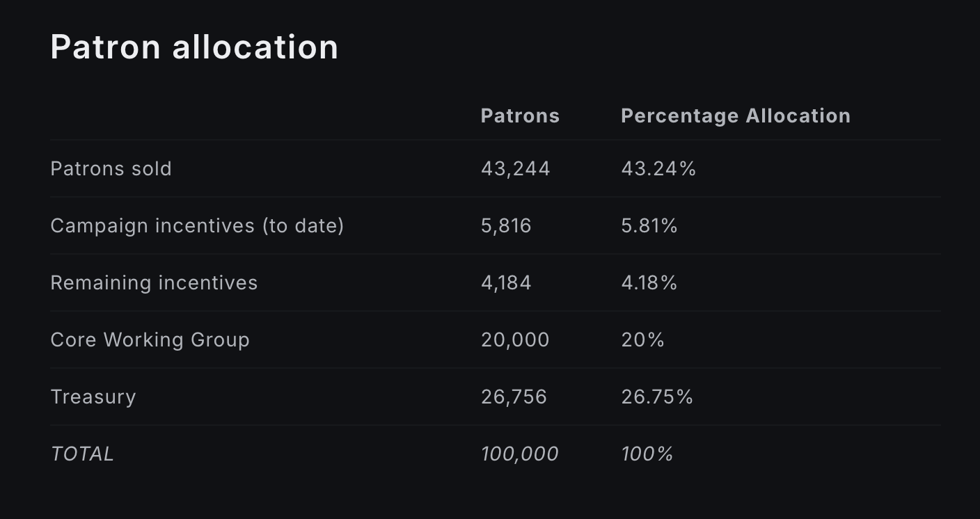
Task: Click the 20,000 patrons value
Action: coord(515,340)
